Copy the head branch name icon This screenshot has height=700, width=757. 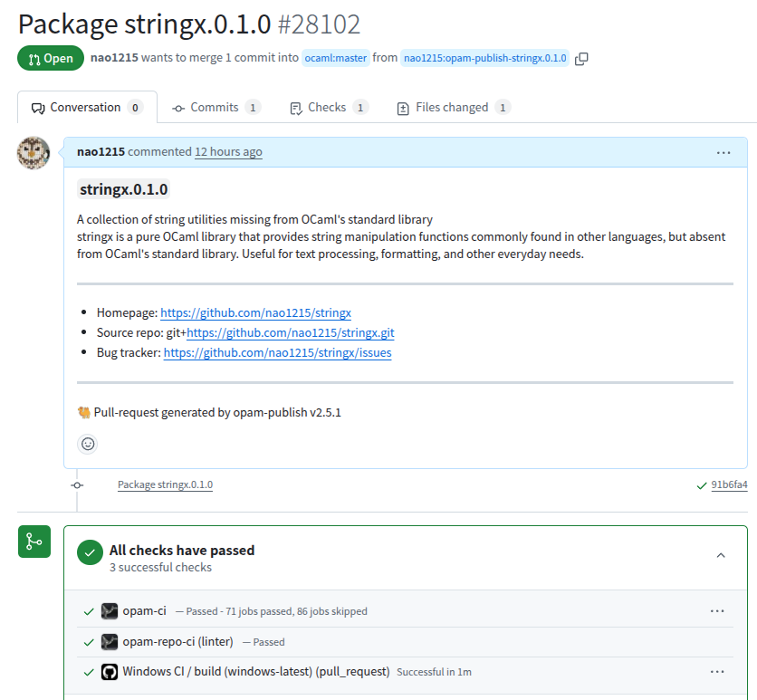(x=581, y=59)
